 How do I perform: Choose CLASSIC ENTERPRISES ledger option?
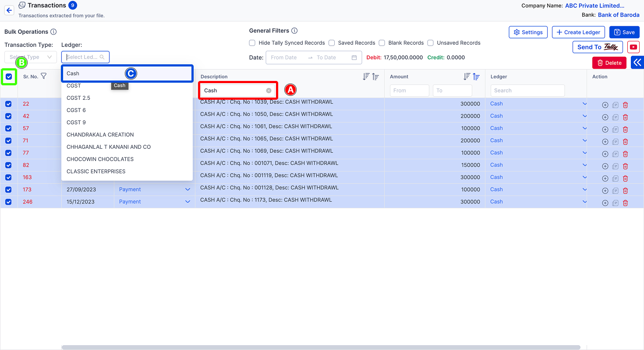[x=127, y=171]
